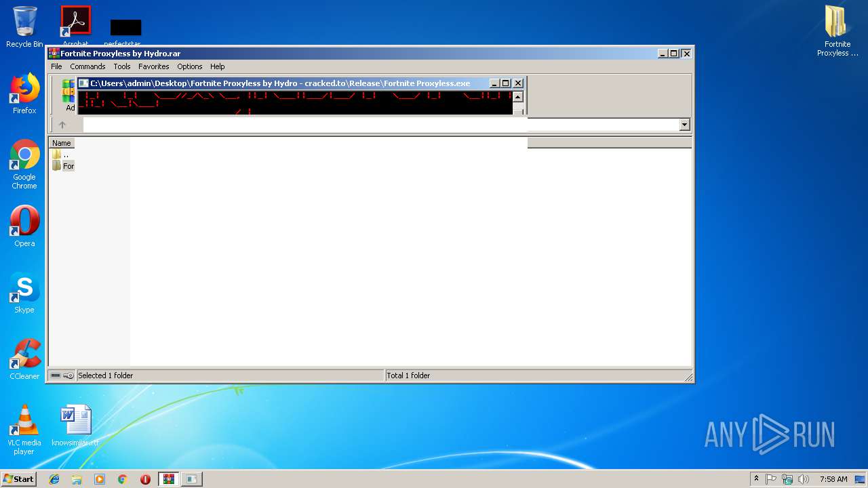Open Fortnite Proxyless folder on desktop
The height and width of the screenshot is (488, 868).
(x=837, y=31)
